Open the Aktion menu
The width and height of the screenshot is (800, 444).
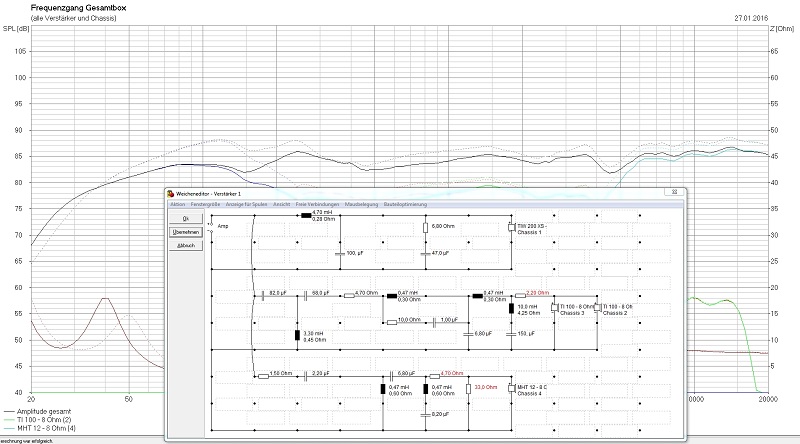point(177,203)
